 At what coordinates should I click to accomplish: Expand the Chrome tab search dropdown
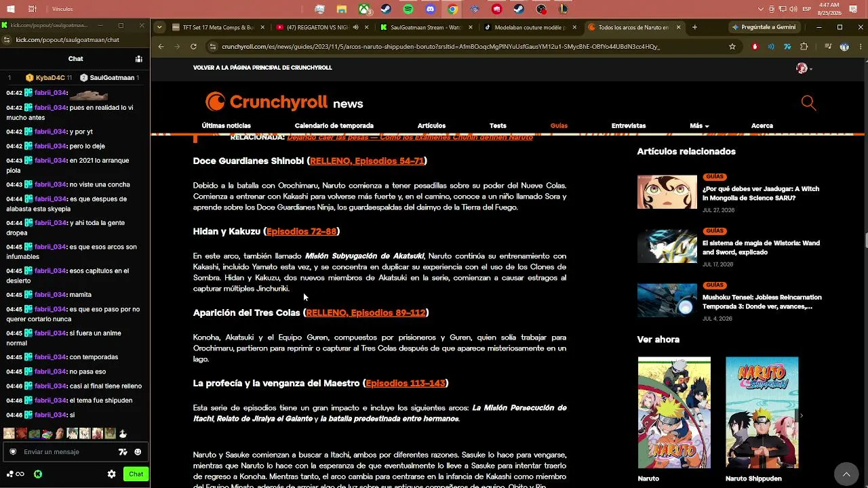point(159,27)
